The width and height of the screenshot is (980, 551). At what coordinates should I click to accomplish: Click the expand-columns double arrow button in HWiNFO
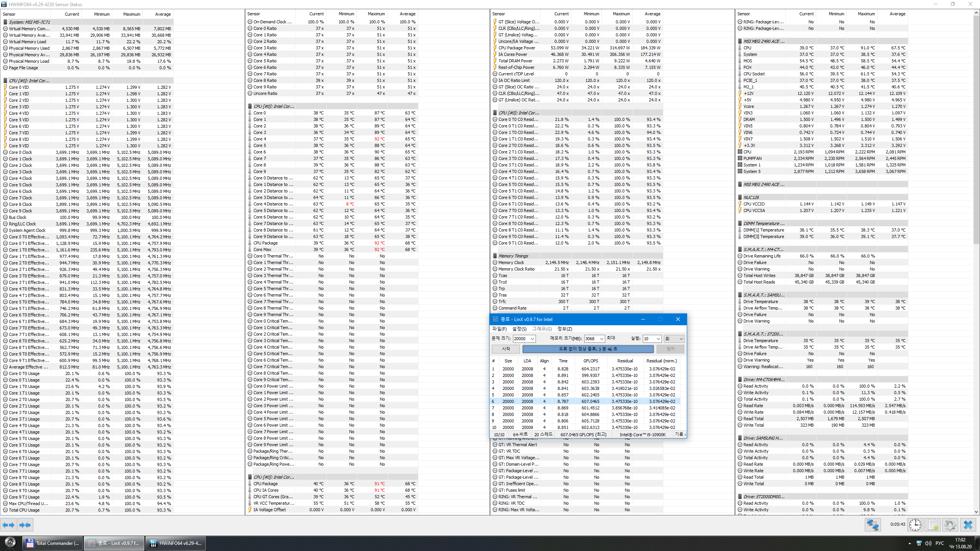coord(8,525)
